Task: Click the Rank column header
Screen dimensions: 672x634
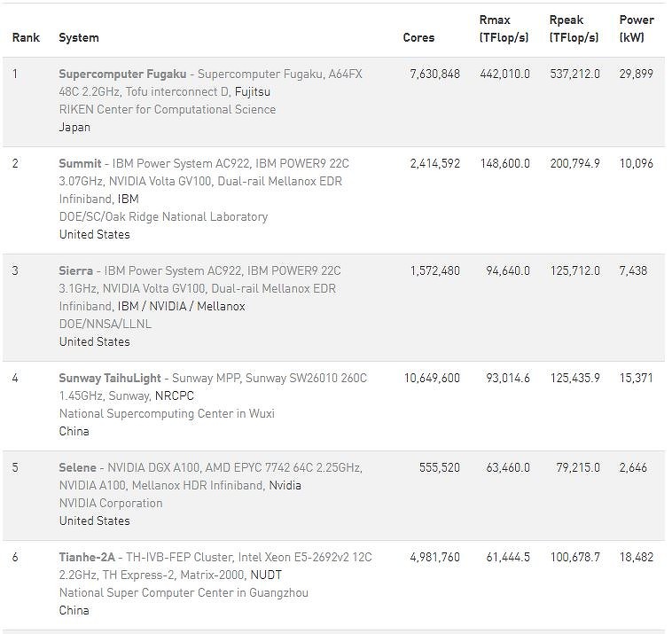Action: [x=26, y=38]
